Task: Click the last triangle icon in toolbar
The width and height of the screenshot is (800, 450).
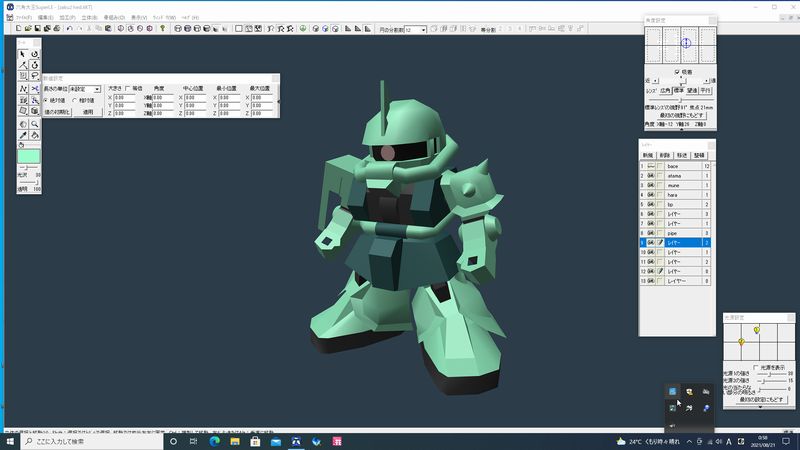Action: 367,29
